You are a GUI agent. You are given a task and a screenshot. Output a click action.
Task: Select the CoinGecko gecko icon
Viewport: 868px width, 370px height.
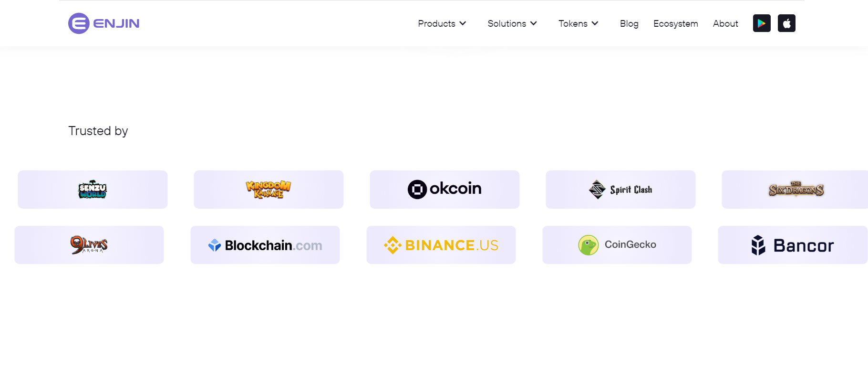[x=589, y=244]
